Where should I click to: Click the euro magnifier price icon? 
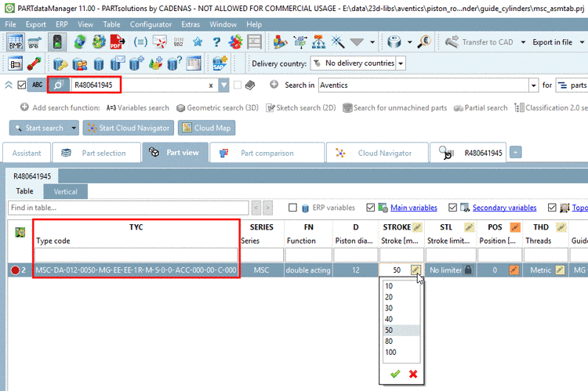click(424, 42)
